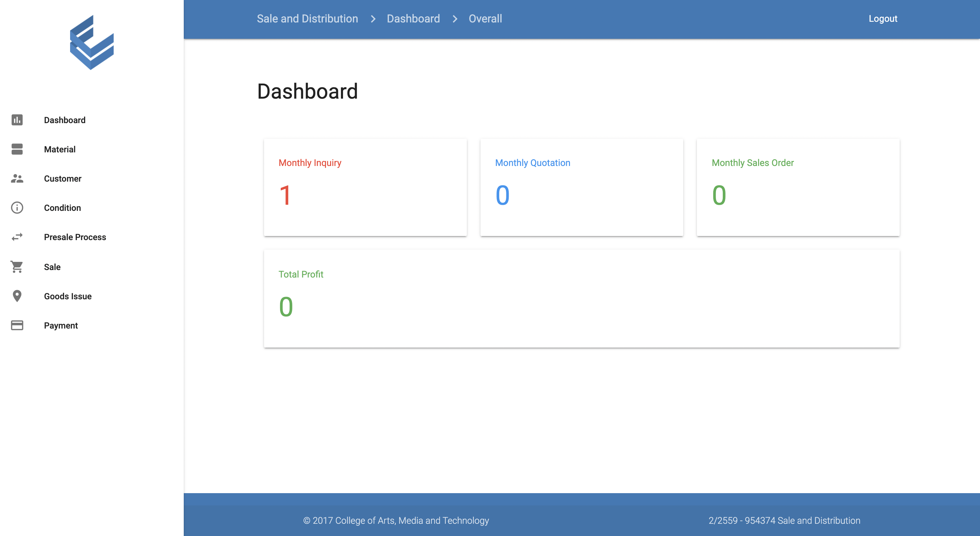The height and width of the screenshot is (536, 980).
Task: Click the chevron before Overall breadcrumb
Action: point(455,19)
